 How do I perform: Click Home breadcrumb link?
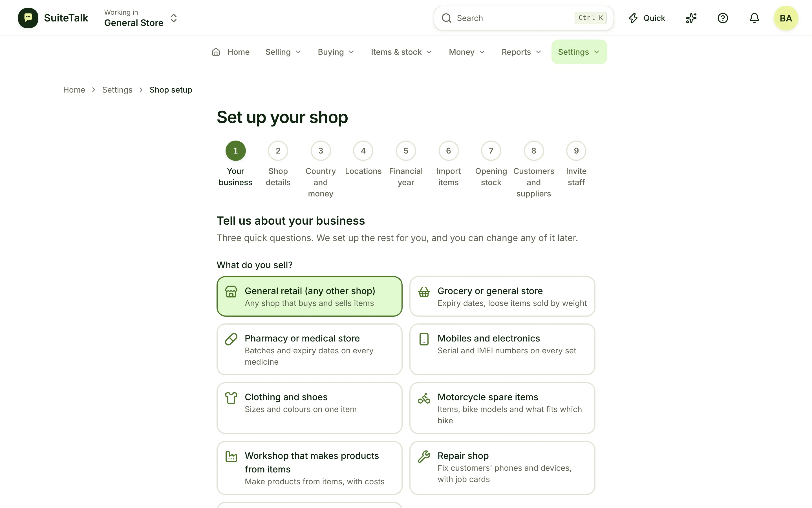click(74, 90)
